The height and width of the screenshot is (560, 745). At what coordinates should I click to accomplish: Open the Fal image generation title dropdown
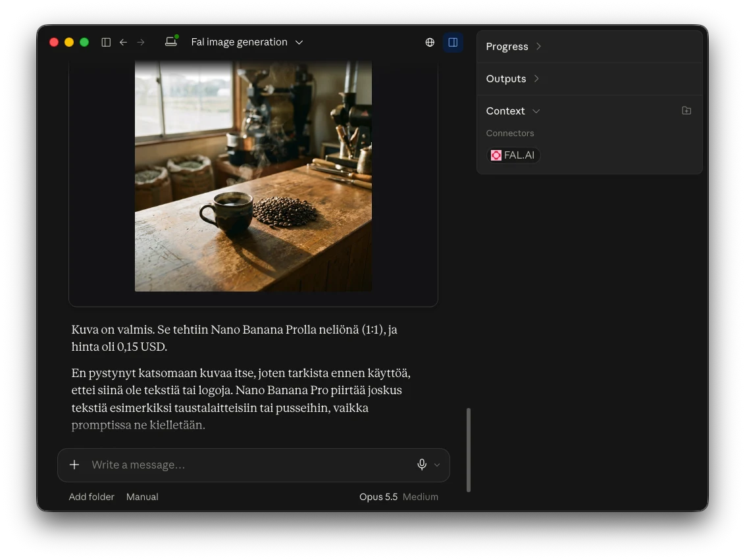click(247, 42)
